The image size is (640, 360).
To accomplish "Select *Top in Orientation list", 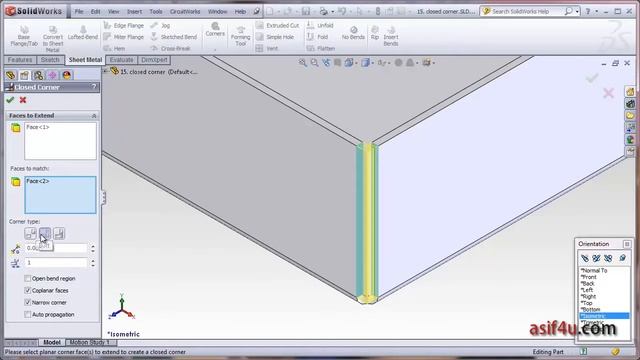I will pyautogui.click(x=587, y=303).
